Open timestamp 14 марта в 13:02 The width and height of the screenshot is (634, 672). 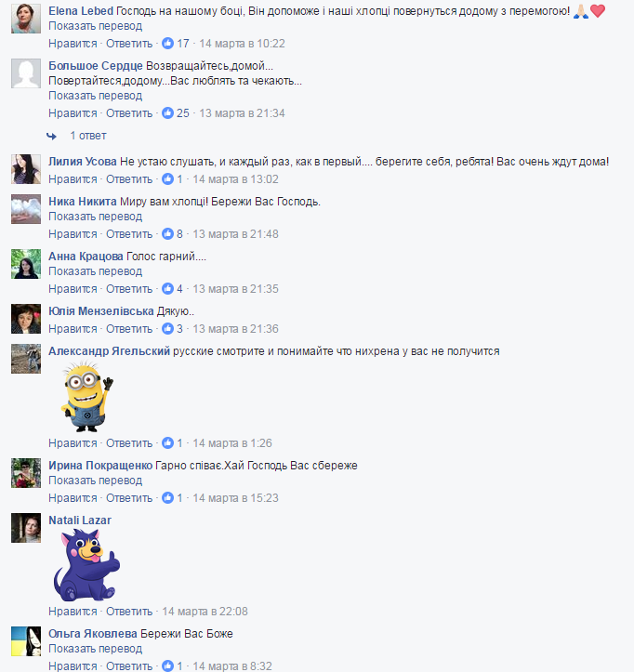[x=235, y=179]
